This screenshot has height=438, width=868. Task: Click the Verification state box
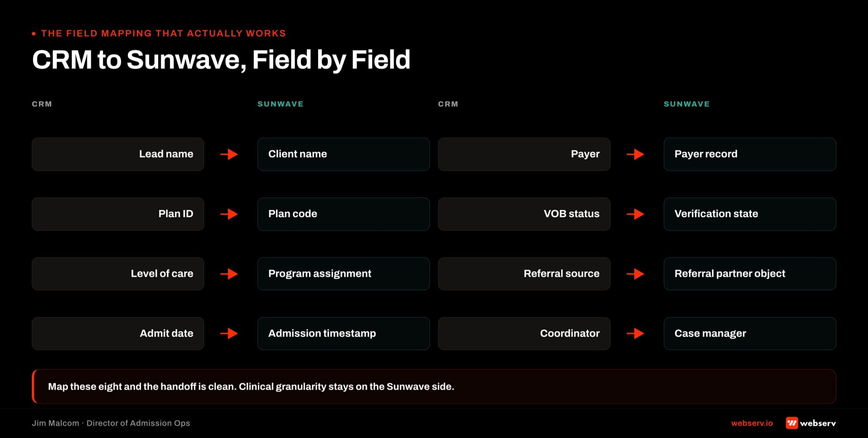pyautogui.click(x=750, y=214)
